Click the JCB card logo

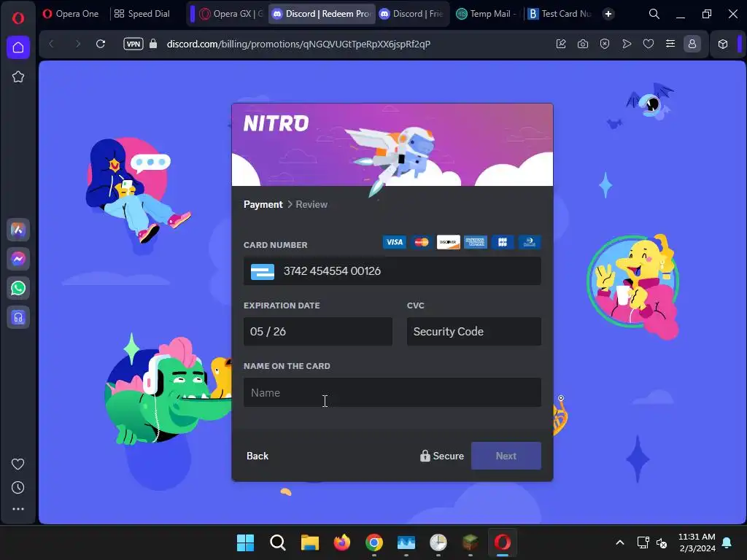[503, 242]
